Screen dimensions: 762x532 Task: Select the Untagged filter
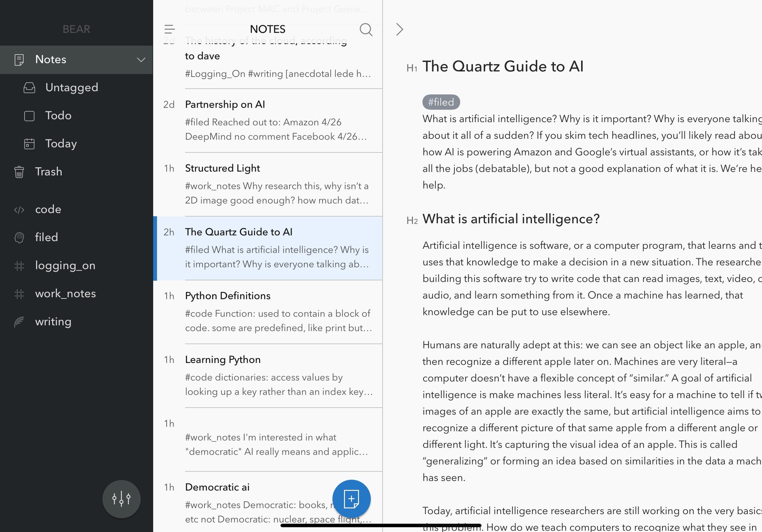pos(76,88)
